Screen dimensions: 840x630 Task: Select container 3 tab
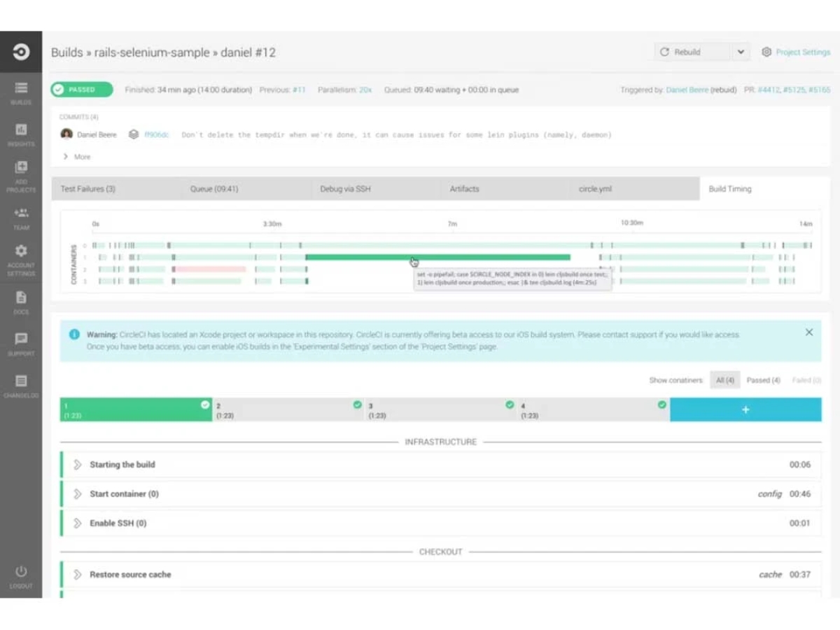pyautogui.click(x=441, y=409)
